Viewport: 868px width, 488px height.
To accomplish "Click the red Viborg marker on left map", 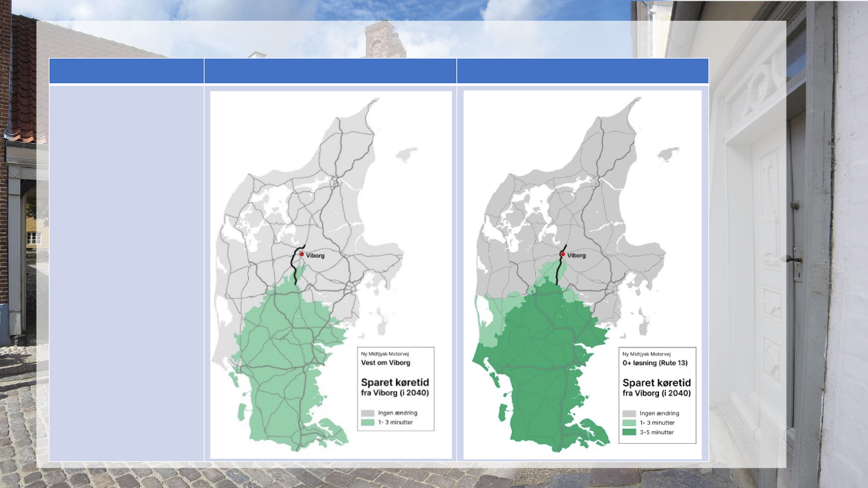I will [301, 254].
